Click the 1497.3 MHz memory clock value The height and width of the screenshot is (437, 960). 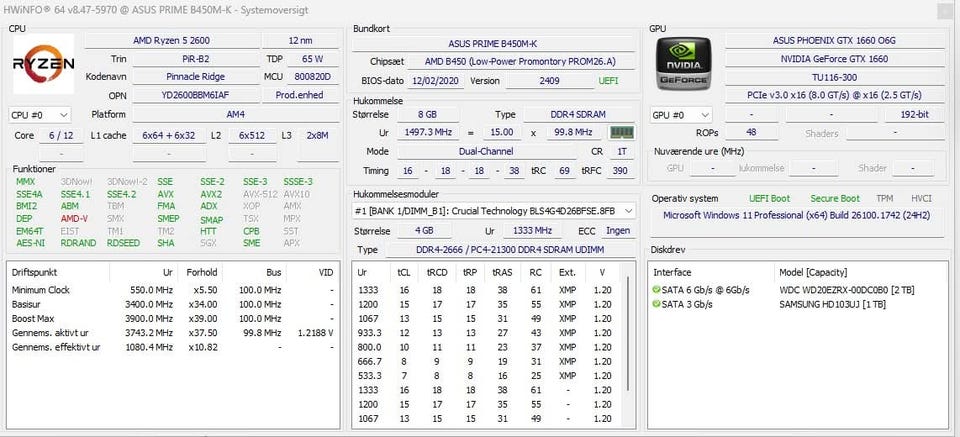click(427, 132)
